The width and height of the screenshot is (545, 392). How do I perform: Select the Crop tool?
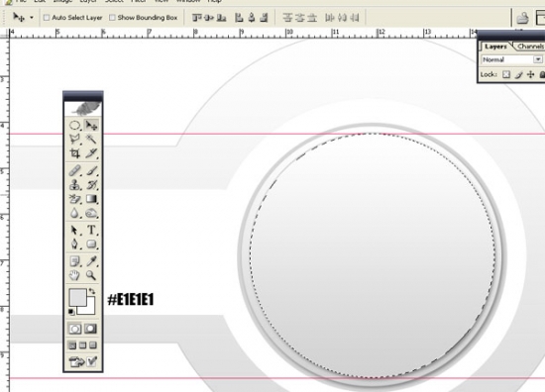click(74, 153)
